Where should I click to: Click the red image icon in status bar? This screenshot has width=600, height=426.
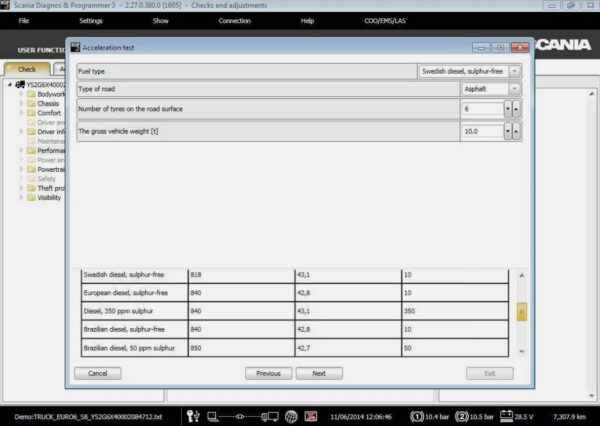point(311,416)
